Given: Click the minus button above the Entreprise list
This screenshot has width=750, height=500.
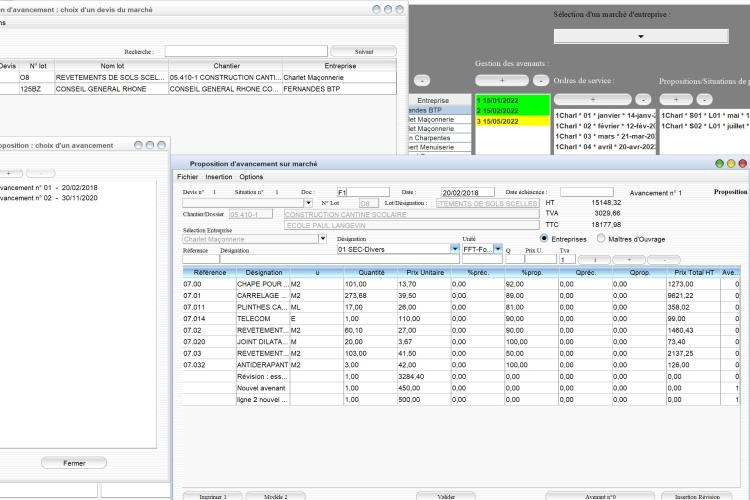Looking at the screenshot, I should 422,80.
